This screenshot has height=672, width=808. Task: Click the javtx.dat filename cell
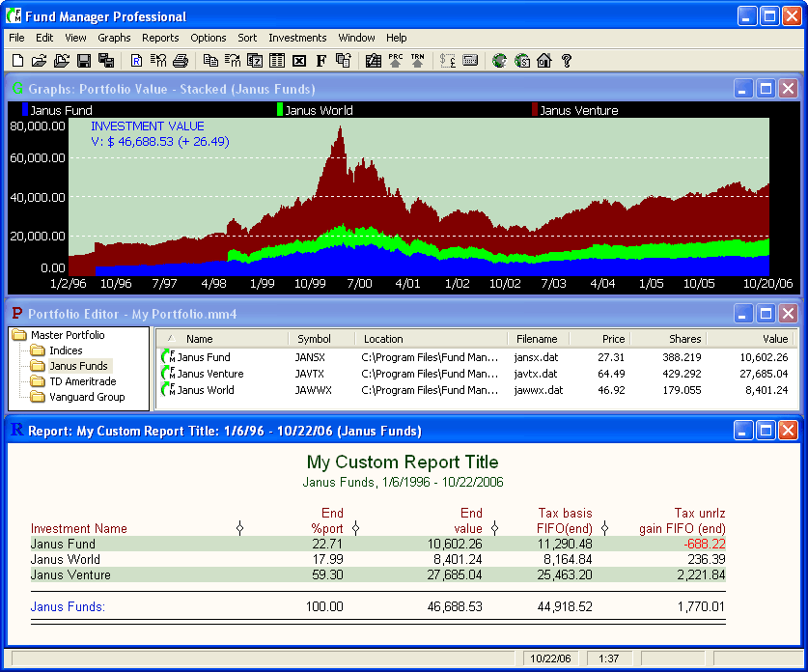(x=536, y=374)
